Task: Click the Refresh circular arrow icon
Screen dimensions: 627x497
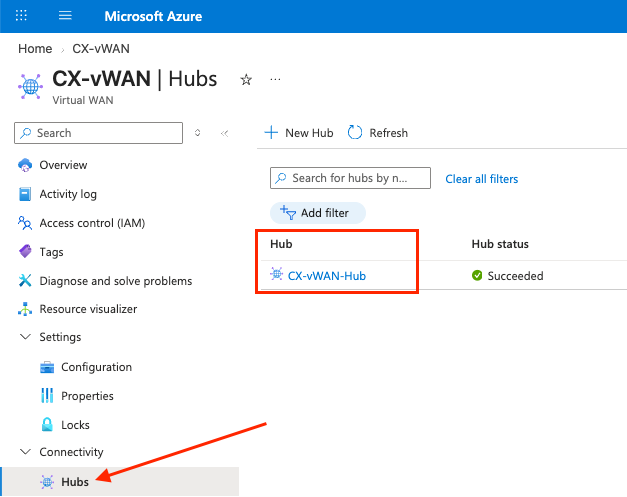Action: pos(355,132)
